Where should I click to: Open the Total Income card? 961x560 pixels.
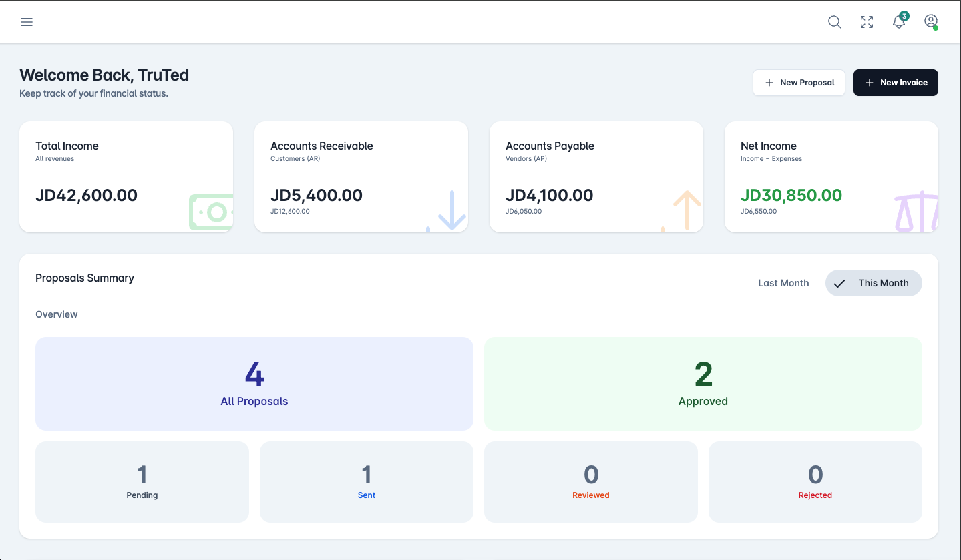point(126,177)
